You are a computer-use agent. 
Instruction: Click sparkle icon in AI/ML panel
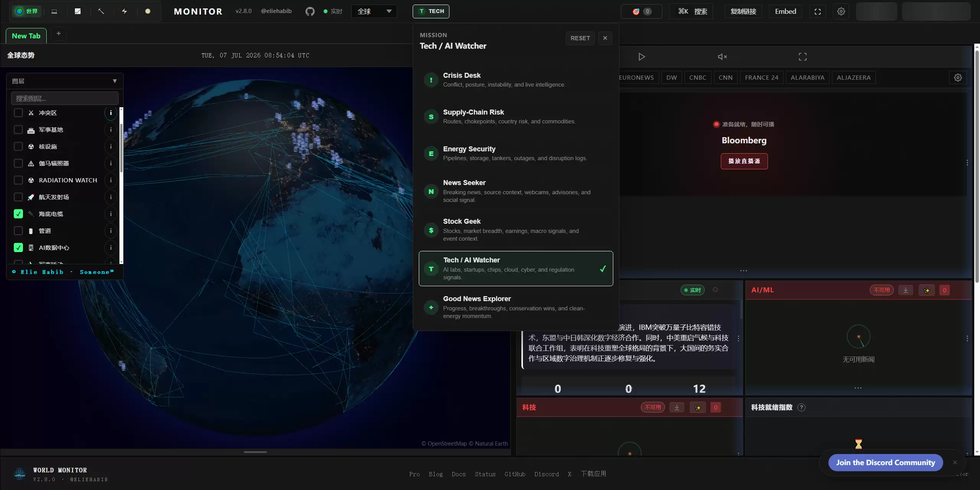927,290
